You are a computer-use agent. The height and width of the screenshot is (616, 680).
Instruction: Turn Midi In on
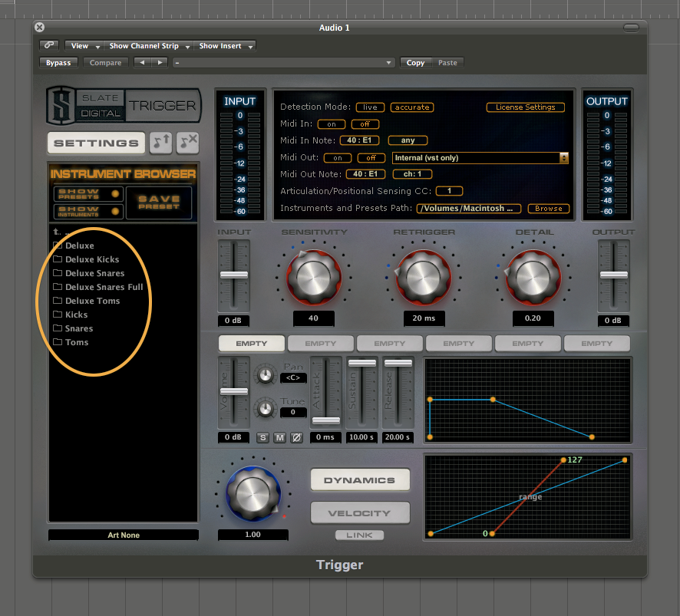coord(332,124)
